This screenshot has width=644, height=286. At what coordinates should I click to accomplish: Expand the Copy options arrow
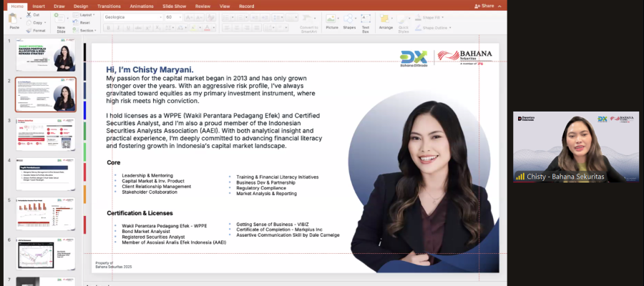click(x=45, y=23)
